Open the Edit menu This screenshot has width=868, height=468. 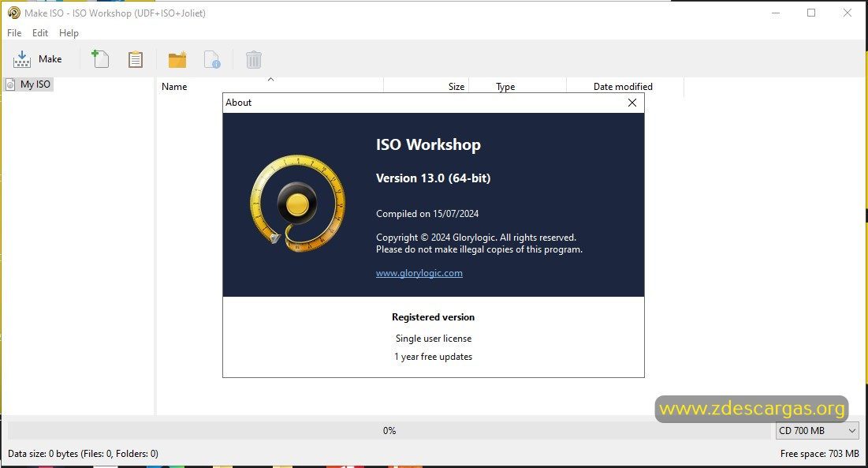coord(40,32)
